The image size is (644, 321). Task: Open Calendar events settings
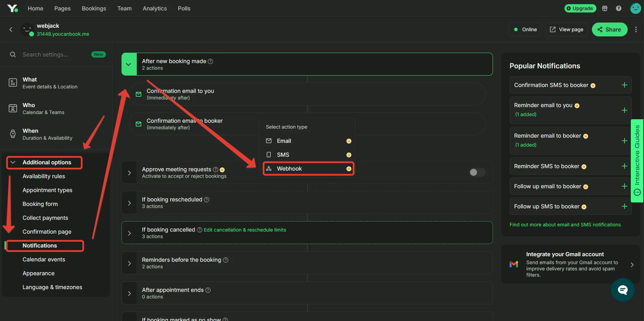(x=44, y=260)
